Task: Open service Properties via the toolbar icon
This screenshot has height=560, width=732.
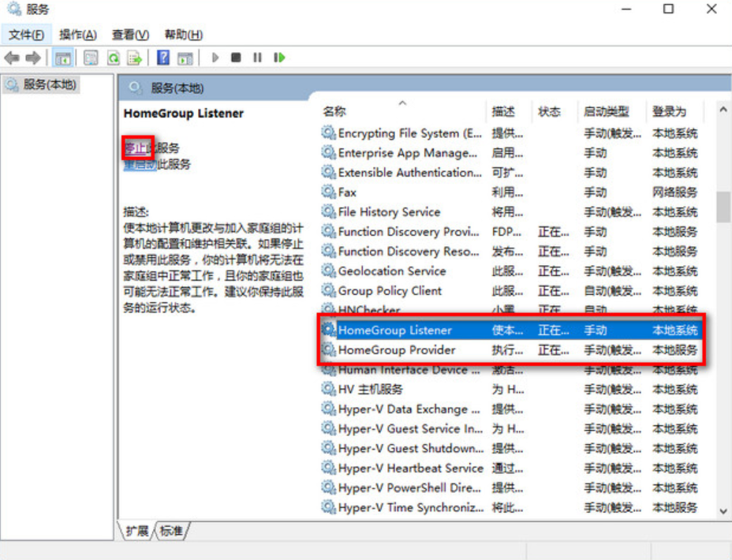Action: point(91,57)
